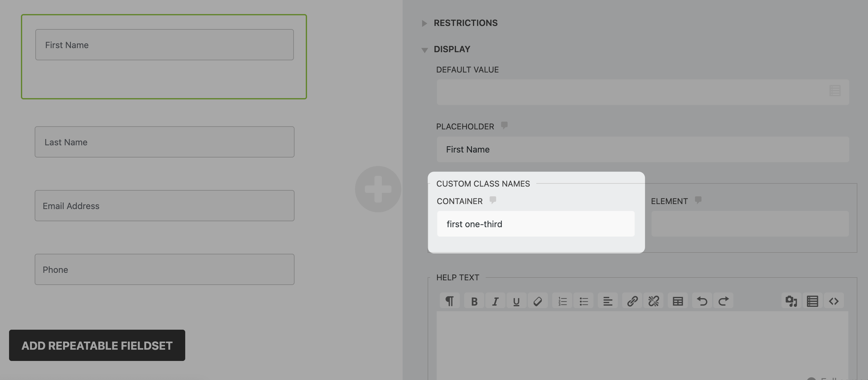Image resolution: width=868 pixels, height=380 pixels.
Task: Click the unlink broken-chain icon
Action: coord(653,301)
